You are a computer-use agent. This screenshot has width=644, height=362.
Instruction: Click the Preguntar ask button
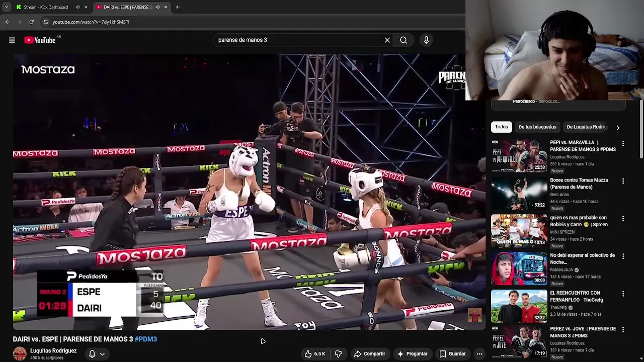pyautogui.click(x=412, y=354)
